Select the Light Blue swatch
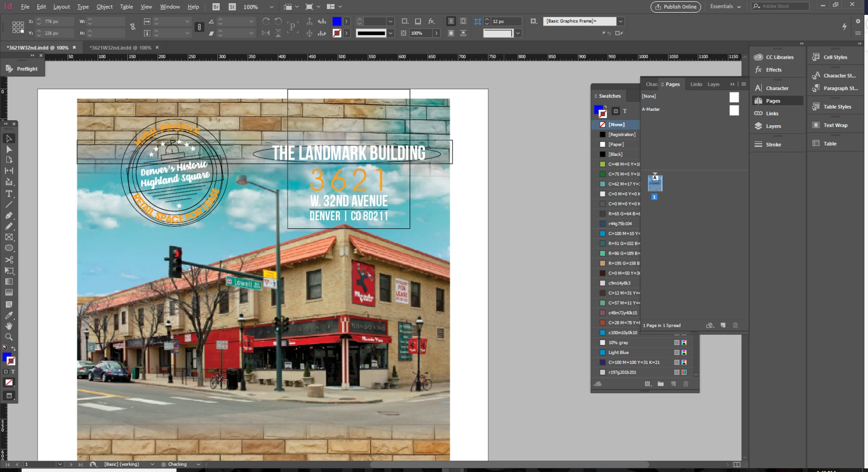 618,353
